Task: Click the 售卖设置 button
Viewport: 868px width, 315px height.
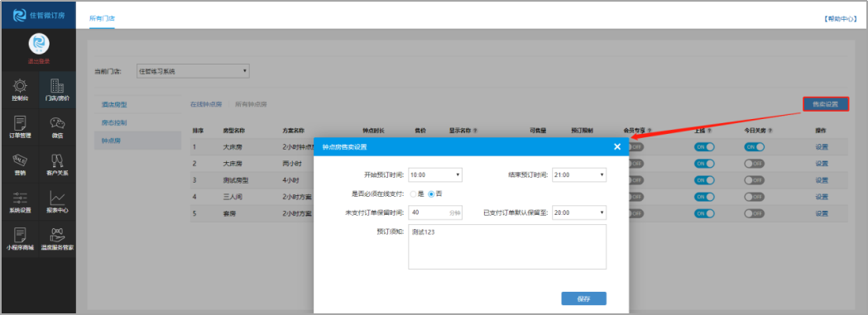Action: coord(825,104)
